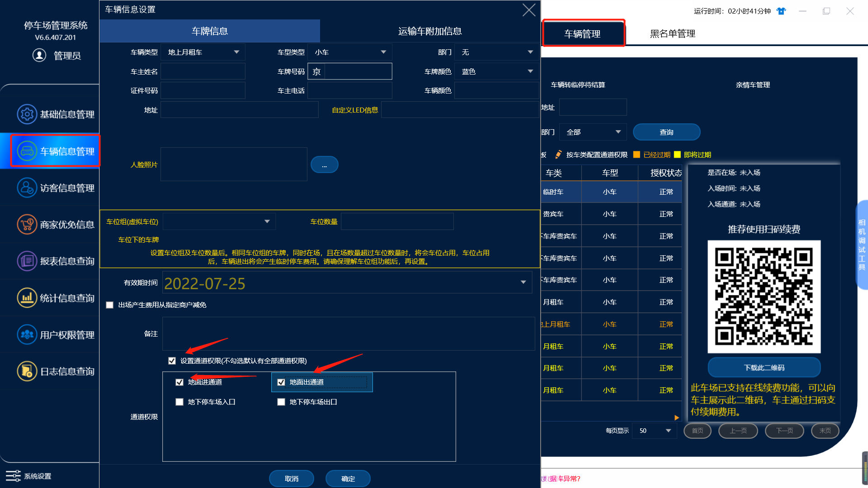Open 有效期时间 date dropdown
This screenshot has height=488, width=868.
(347, 283)
